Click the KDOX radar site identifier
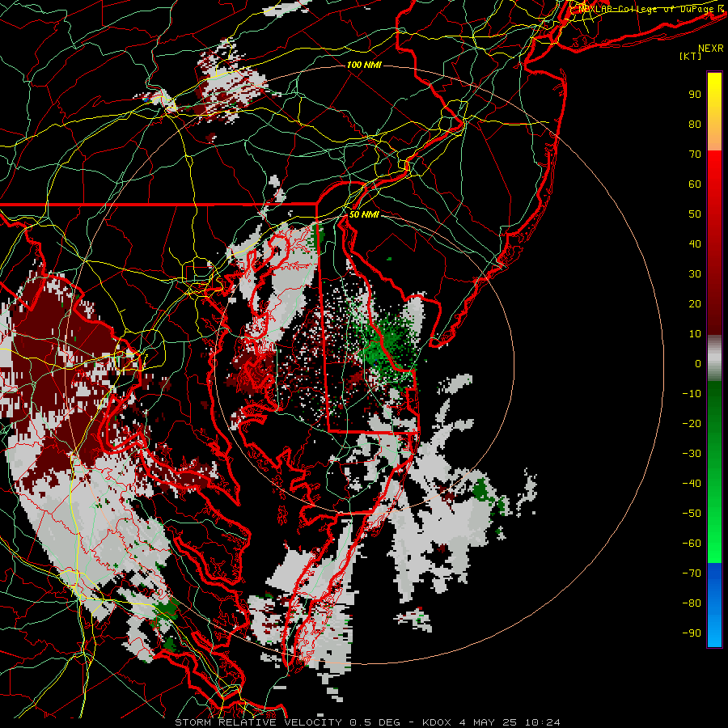The height and width of the screenshot is (728, 728). pos(437,722)
